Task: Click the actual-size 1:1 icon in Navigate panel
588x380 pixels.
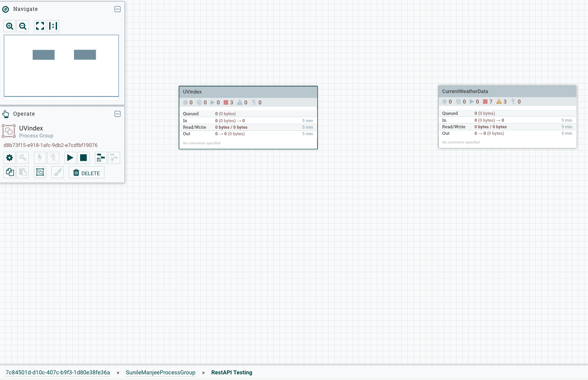Action: [53, 26]
